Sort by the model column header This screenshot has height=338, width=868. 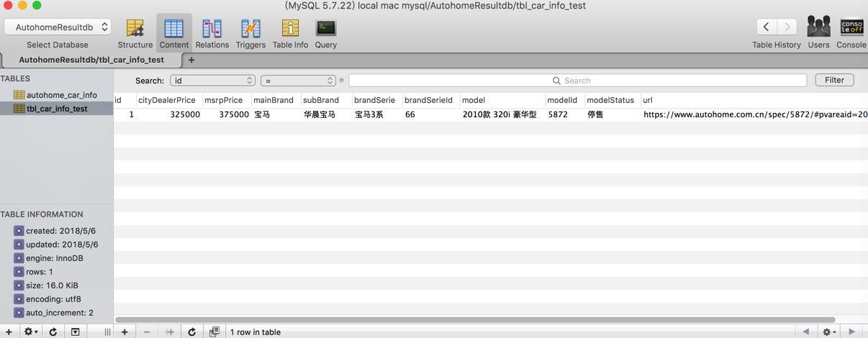(x=502, y=100)
